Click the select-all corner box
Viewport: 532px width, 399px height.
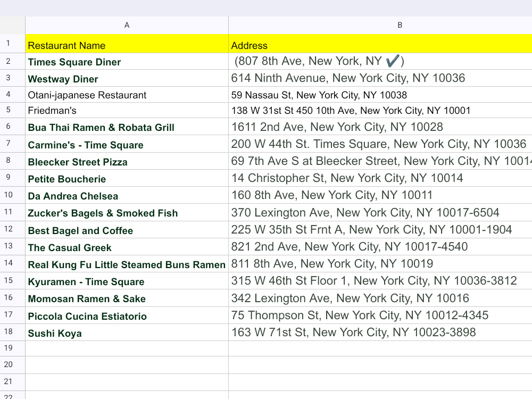(x=13, y=25)
